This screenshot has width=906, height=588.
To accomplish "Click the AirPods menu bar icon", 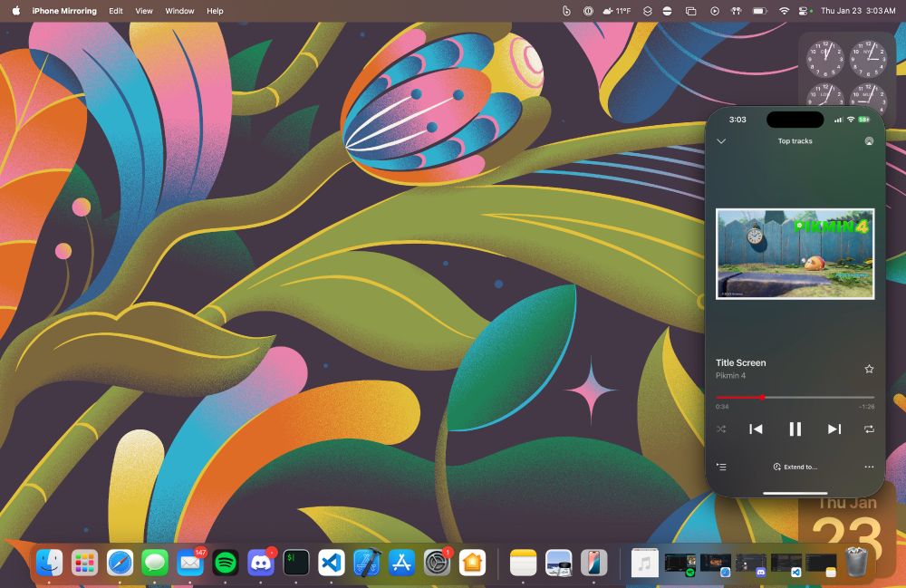I will tap(736, 10).
